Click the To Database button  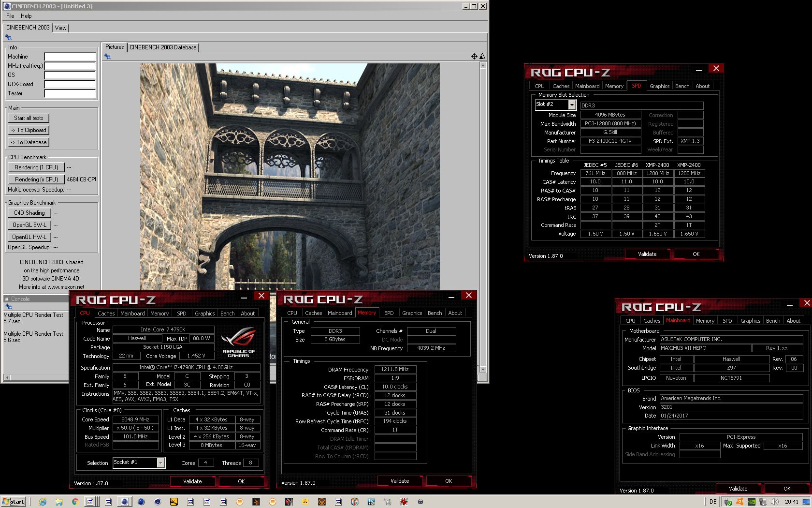coord(29,142)
